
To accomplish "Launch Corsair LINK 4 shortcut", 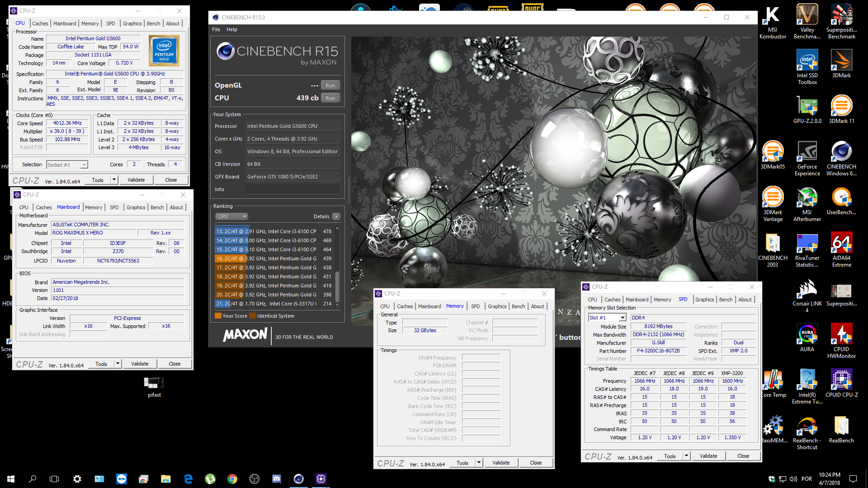I will click(807, 295).
